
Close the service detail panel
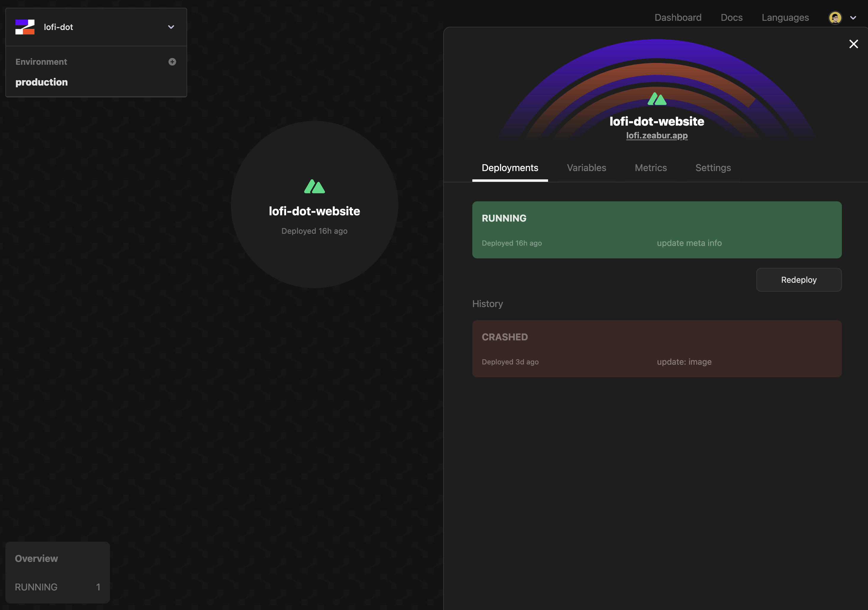(853, 44)
